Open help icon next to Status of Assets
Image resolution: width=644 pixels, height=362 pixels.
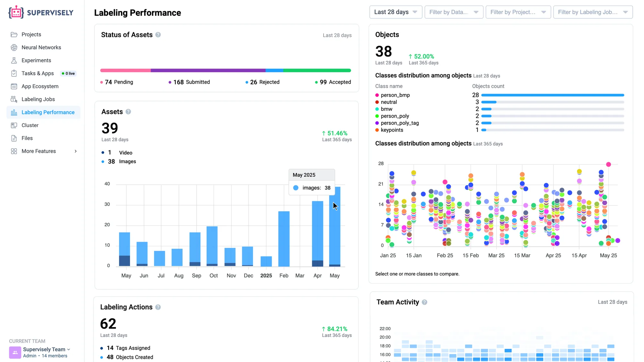(x=158, y=35)
